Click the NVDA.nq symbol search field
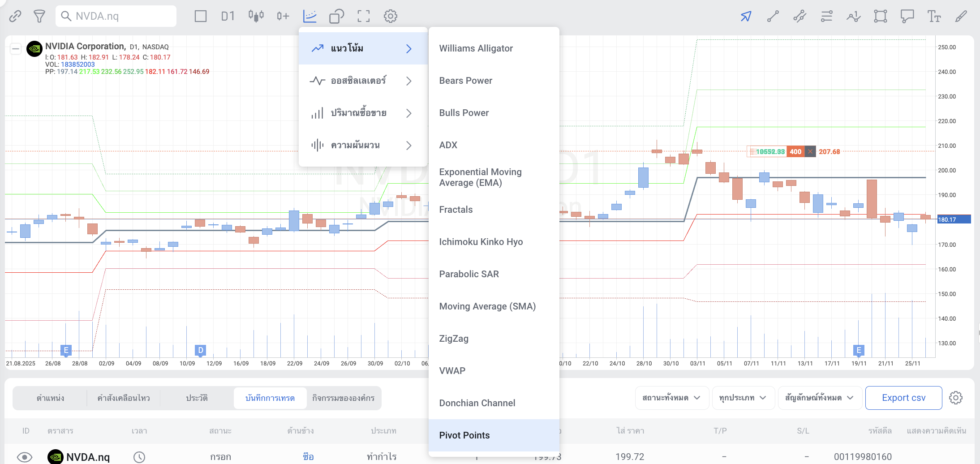Image resolution: width=980 pixels, height=464 pixels. [116, 16]
